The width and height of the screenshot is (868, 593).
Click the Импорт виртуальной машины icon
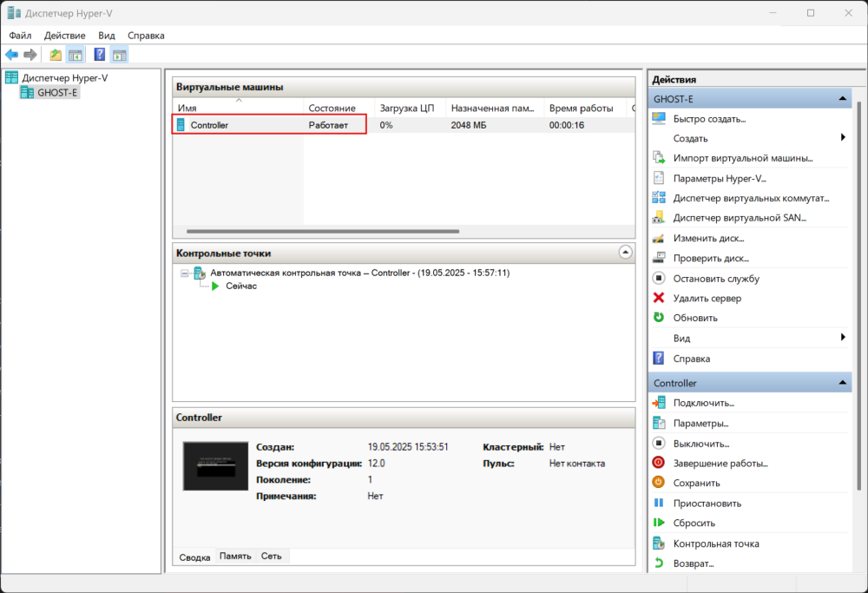(659, 158)
